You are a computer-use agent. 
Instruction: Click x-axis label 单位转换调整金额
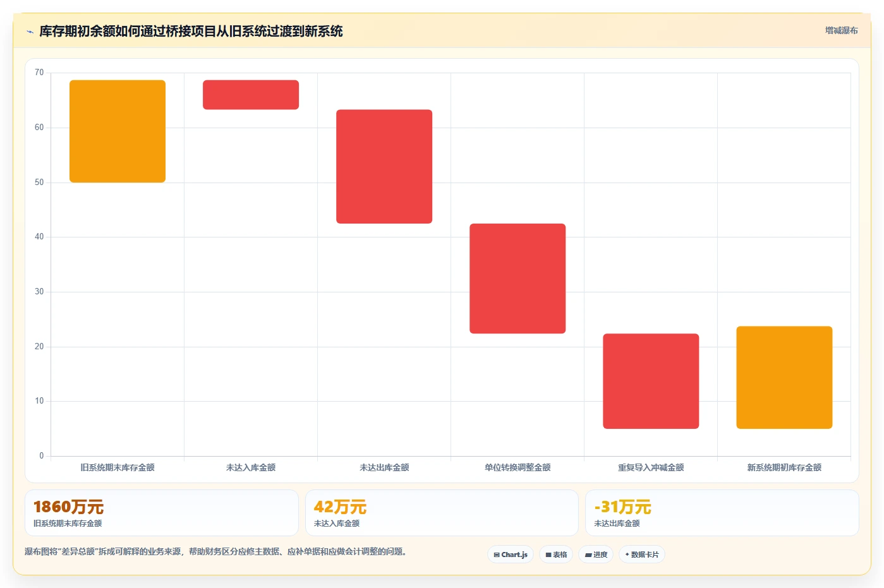(x=518, y=467)
